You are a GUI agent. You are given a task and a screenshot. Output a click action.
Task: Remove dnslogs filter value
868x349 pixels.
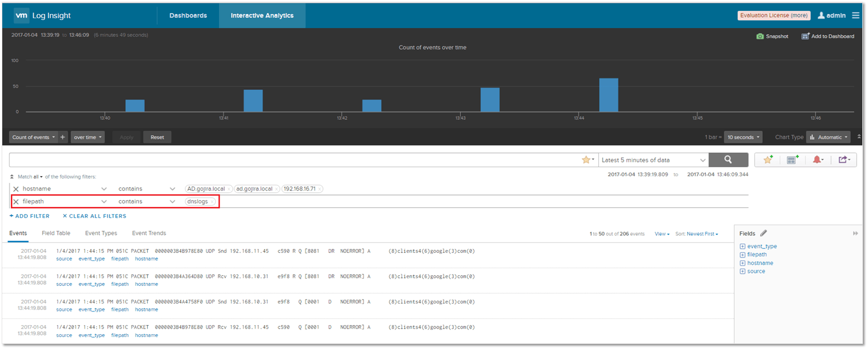[x=212, y=202]
